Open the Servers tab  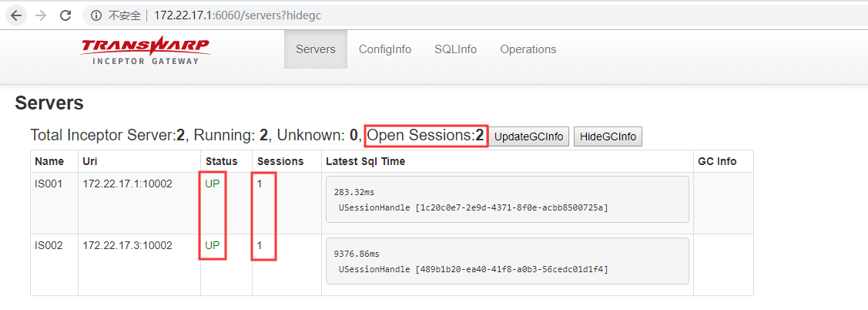(x=316, y=49)
